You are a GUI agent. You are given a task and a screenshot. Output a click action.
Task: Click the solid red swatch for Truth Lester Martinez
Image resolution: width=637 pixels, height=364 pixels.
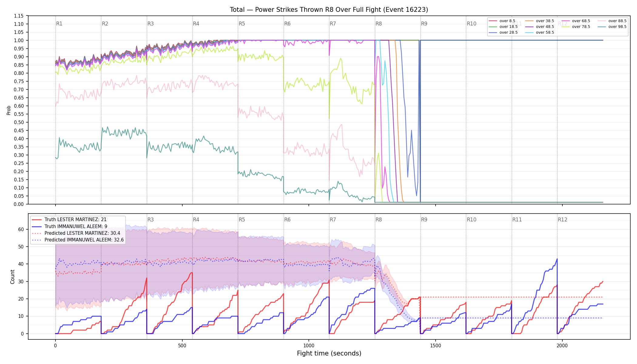37,220
